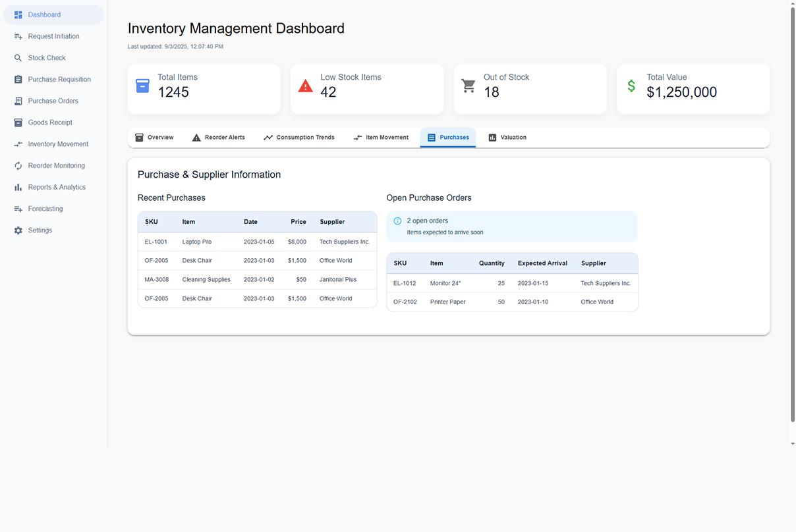Open Stock Check from sidebar

[53, 58]
